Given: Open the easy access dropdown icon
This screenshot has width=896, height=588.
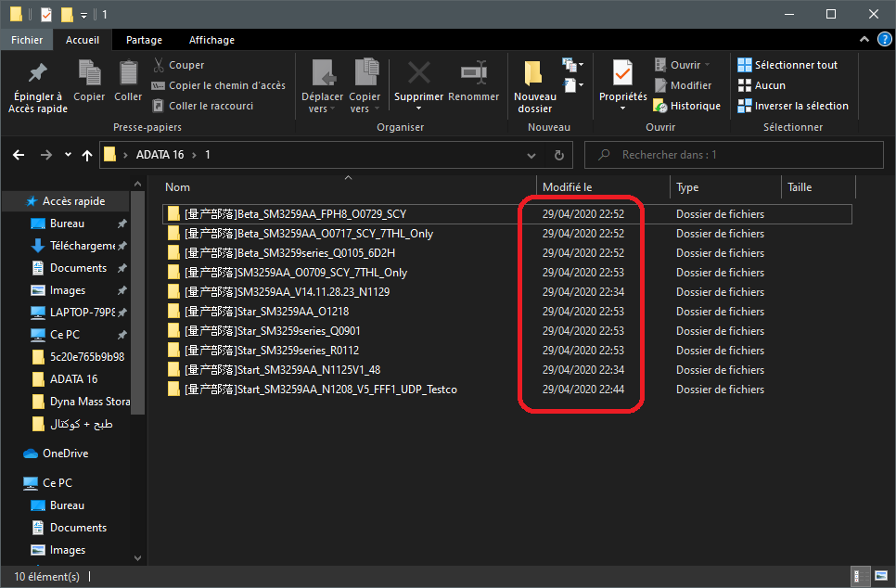Looking at the screenshot, I should [573, 85].
